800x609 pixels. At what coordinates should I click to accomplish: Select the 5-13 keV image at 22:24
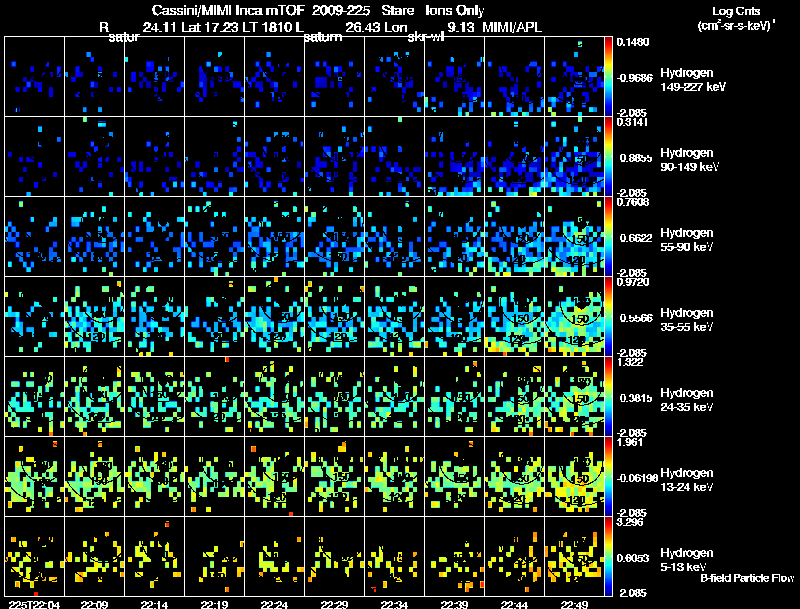click(274, 557)
